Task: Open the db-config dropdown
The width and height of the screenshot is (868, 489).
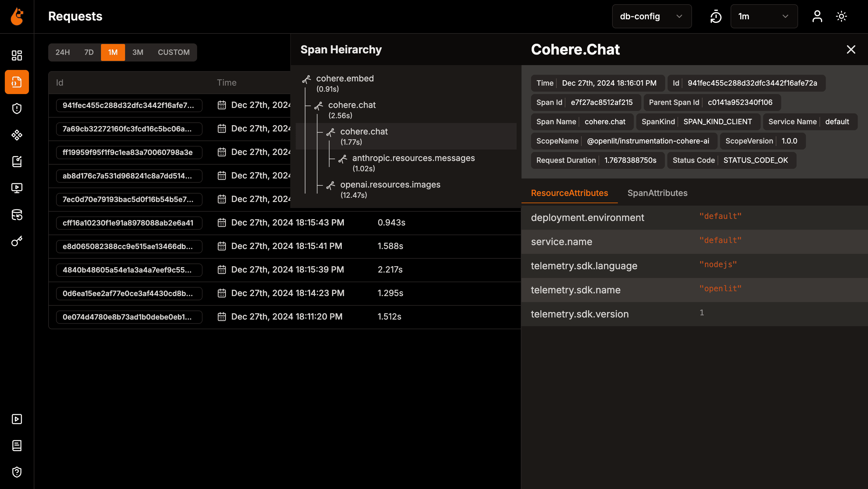Action: coord(651,16)
